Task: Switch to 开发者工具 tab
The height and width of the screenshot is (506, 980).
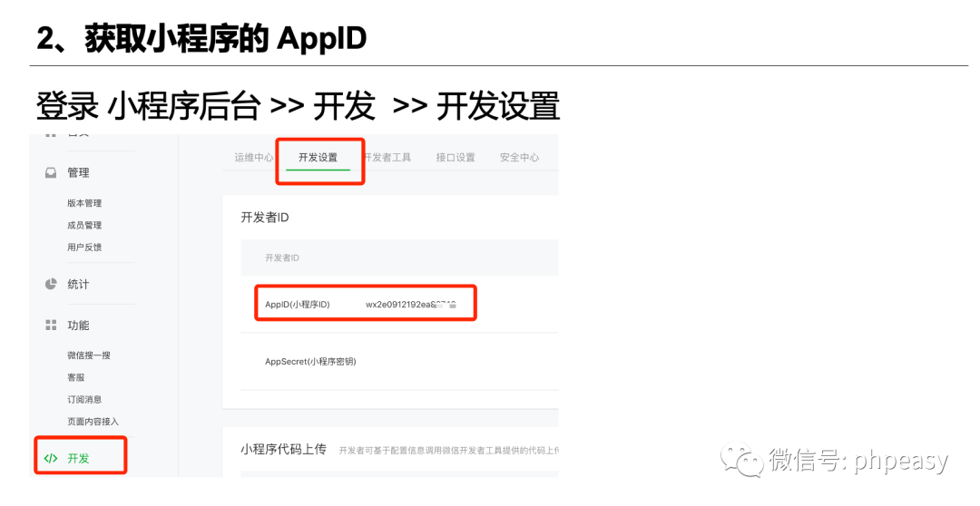Action: 387,158
